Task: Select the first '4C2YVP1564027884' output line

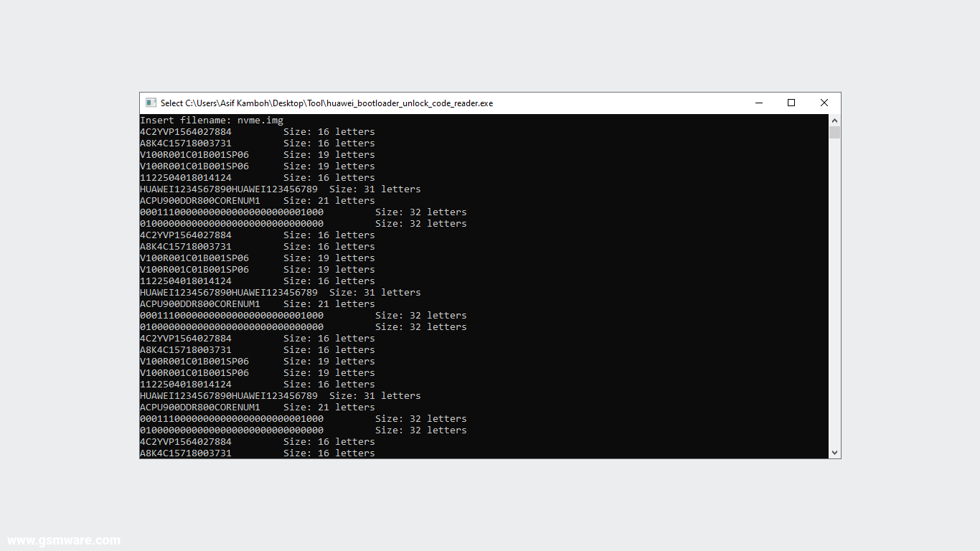Action: click(x=258, y=132)
